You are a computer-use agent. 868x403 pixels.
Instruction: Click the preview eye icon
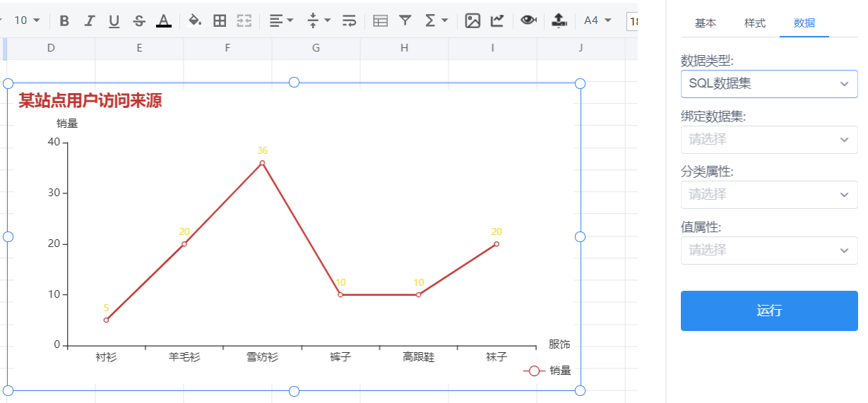528,20
